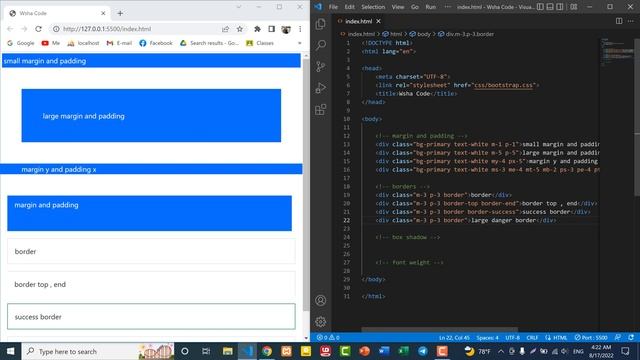640x360 pixels.
Task: Open the Manage gear in VS Code
Action: click(321, 322)
